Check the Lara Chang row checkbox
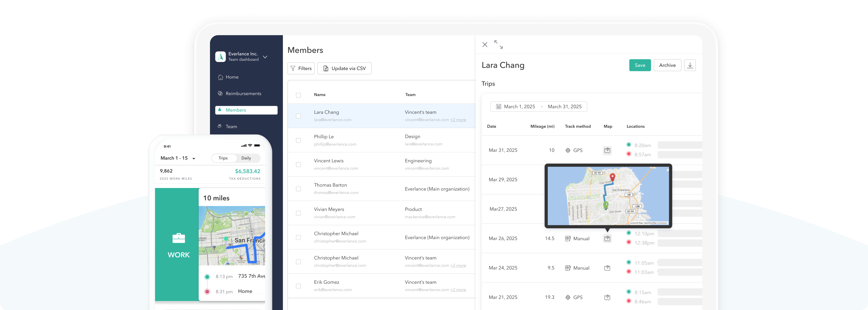The height and width of the screenshot is (310, 868). pyautogui.click(x=298, y=116)
